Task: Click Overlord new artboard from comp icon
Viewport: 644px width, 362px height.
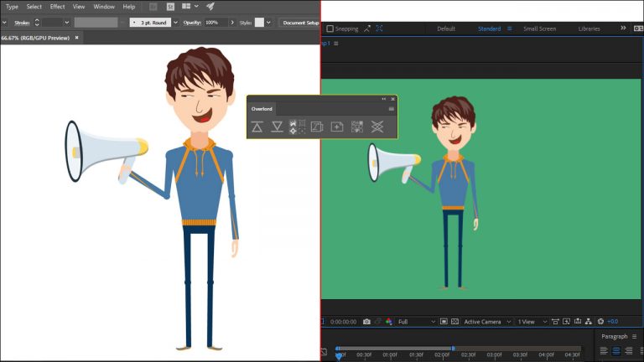Action: coord(317,127)
